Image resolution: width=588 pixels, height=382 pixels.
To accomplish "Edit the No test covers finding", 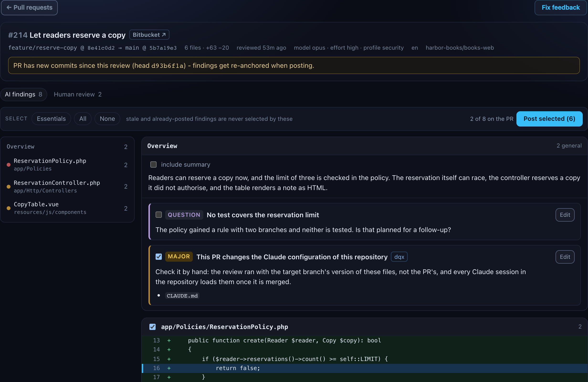I will coord(565,215).
